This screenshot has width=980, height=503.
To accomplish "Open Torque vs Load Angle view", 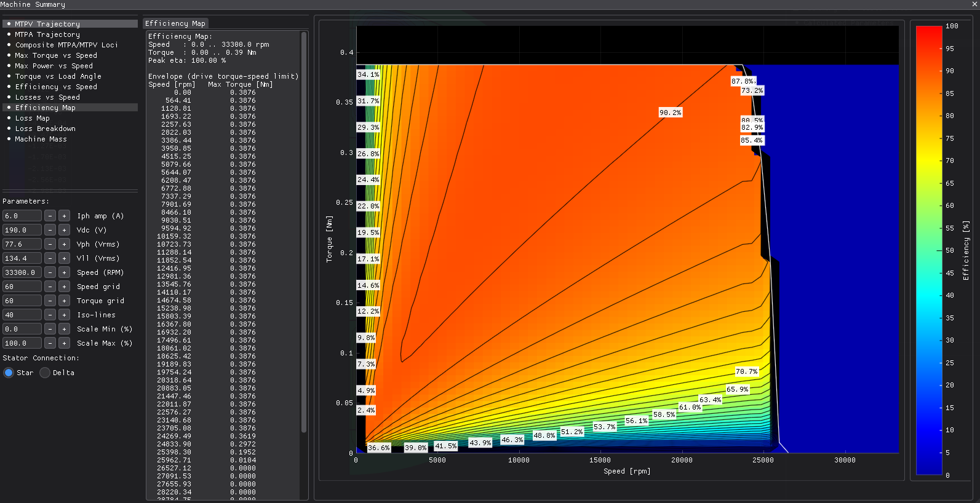I will (70, 76).
